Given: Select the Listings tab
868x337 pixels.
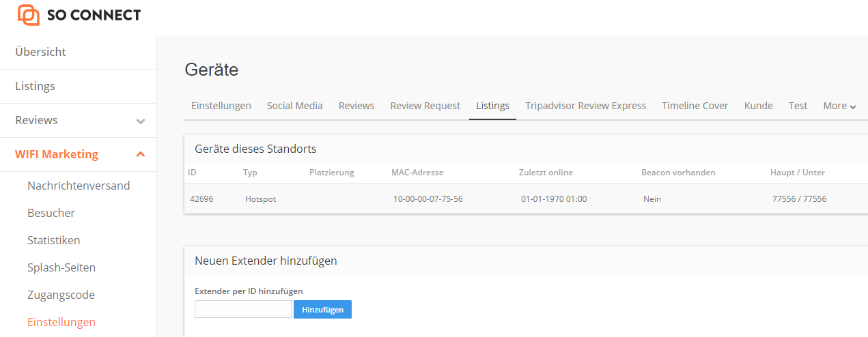Looking at the screenshot, I should 492,106.
